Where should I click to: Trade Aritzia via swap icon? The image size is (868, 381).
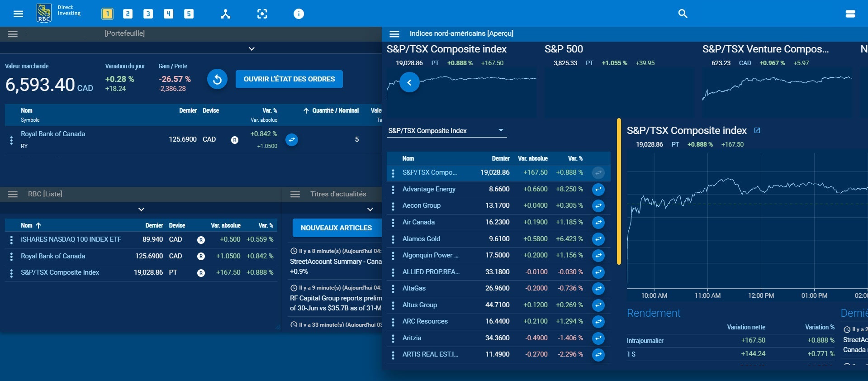tap(598, 338)
